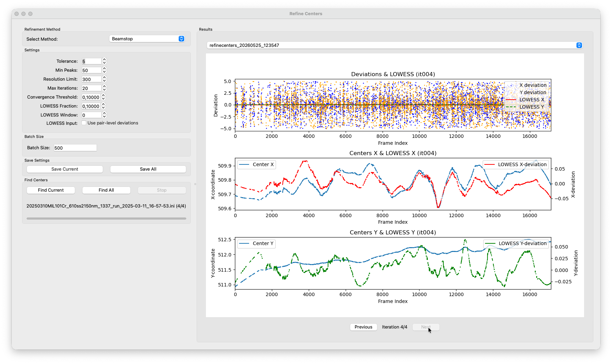The height and width of the screenshot is (364, 612).
Task: Click the Batch Size input field
Action: coord(75,148)
